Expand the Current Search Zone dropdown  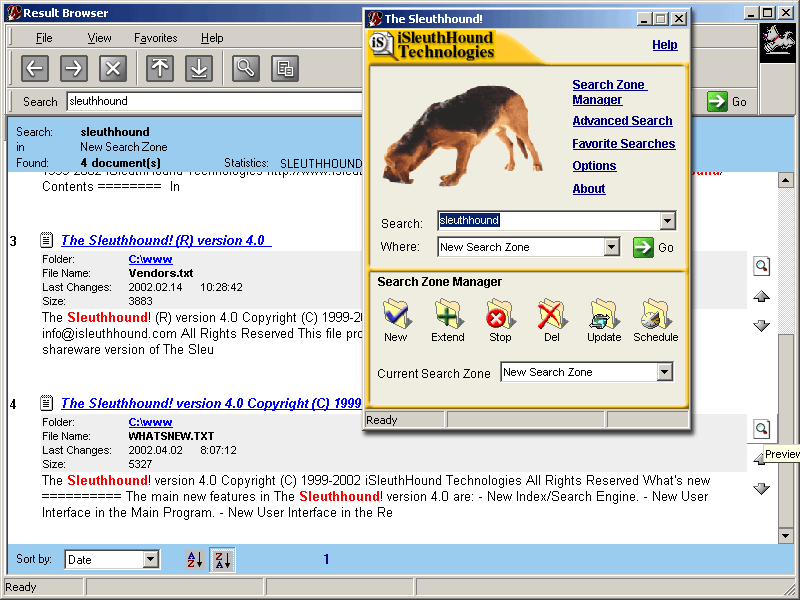coord(664,372)
